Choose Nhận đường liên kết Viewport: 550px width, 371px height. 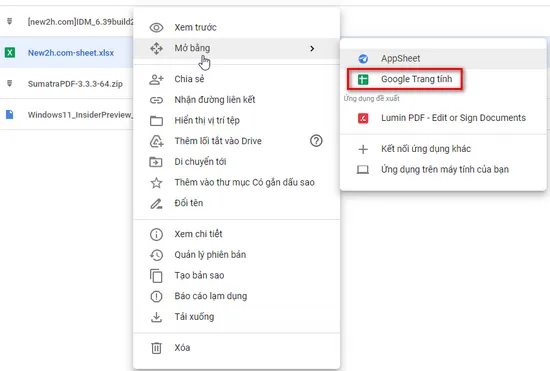point(236,100)
